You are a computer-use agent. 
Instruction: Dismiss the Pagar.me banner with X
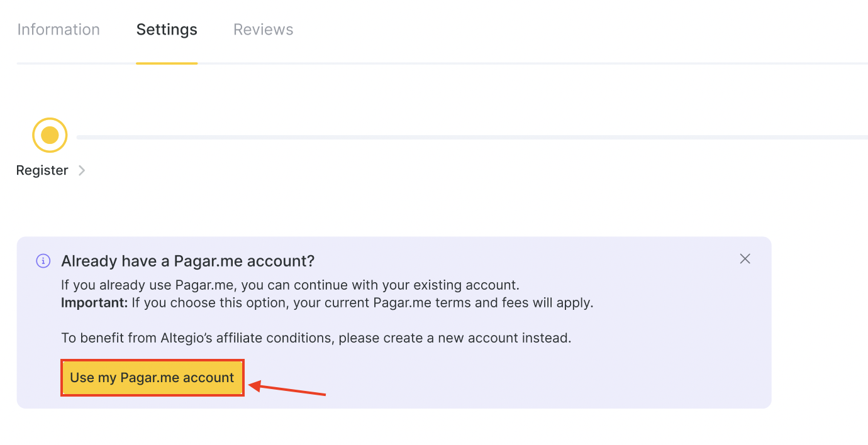coord(745,259)
